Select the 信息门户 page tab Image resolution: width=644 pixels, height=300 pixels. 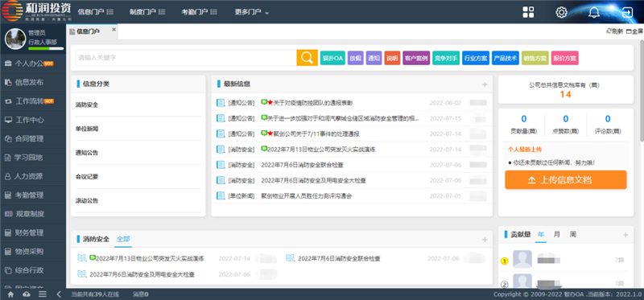tap(89, 31)
